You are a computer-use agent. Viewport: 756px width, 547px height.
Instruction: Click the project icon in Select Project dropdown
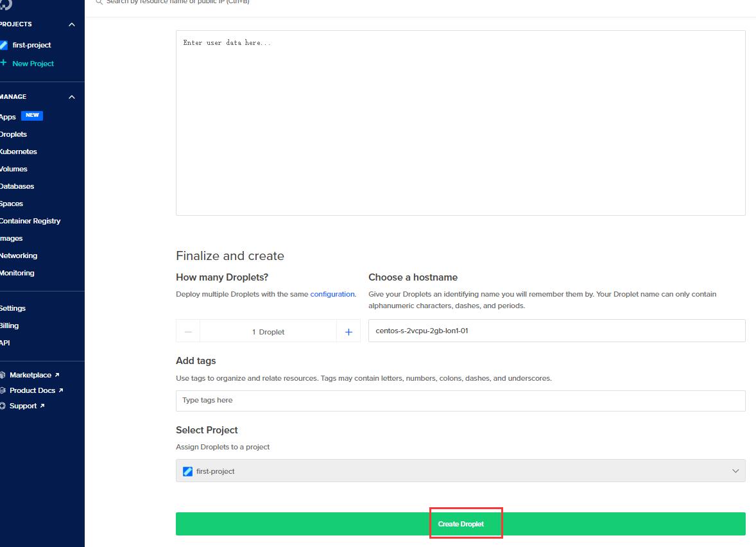pos(187,471)
